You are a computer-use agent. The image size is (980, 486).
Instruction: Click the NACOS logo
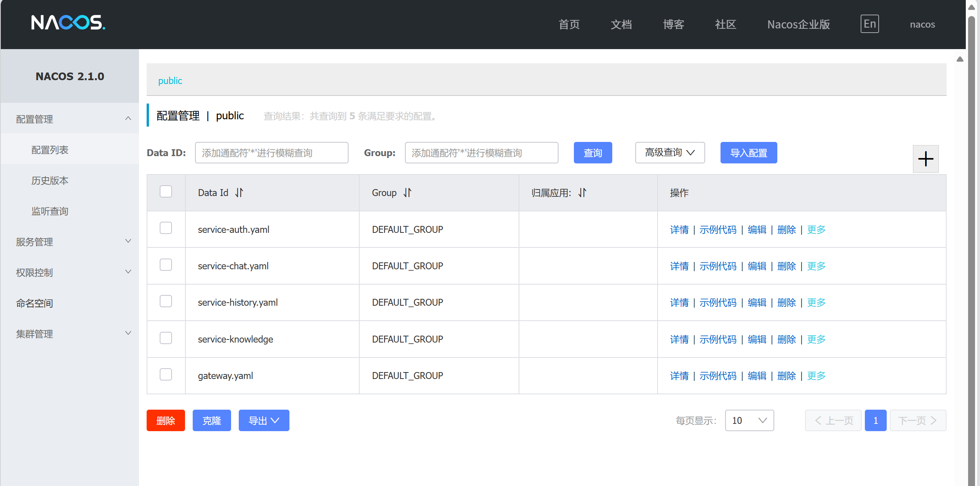point(68,23)
